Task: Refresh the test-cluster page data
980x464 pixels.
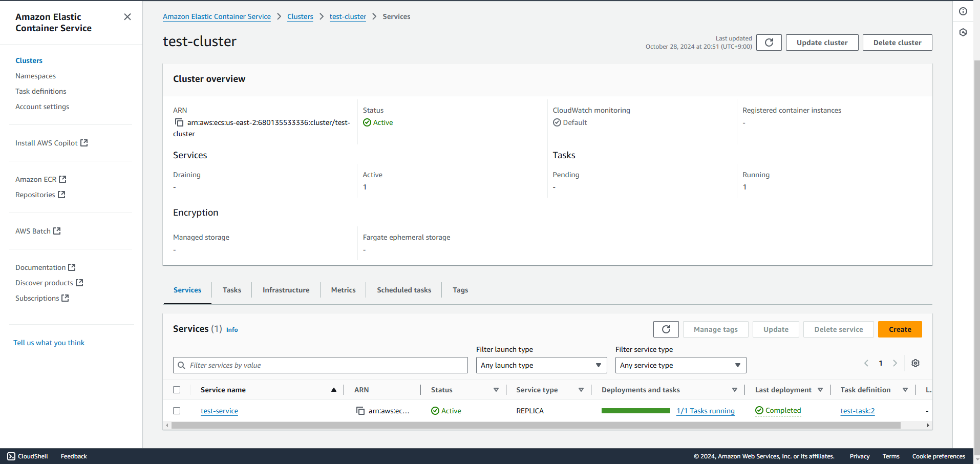Action: coord(769,43)
